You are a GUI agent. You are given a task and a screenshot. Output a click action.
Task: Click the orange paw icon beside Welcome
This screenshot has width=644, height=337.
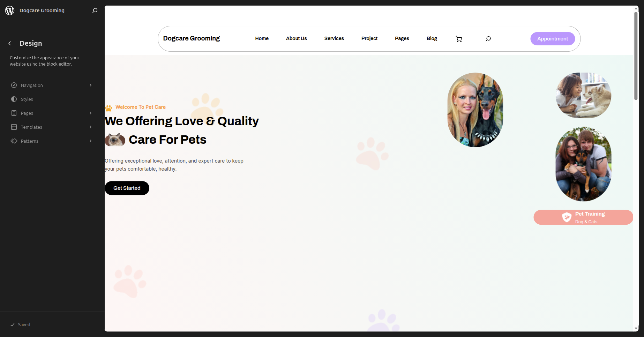(x=109, y=108)
